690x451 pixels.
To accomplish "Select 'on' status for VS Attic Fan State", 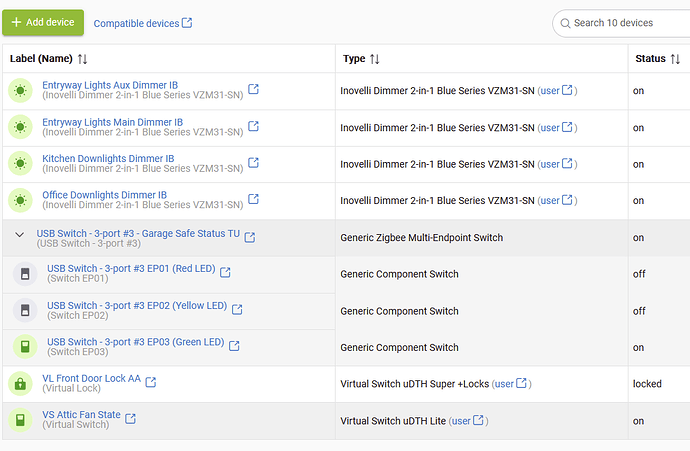I will 639,421.
